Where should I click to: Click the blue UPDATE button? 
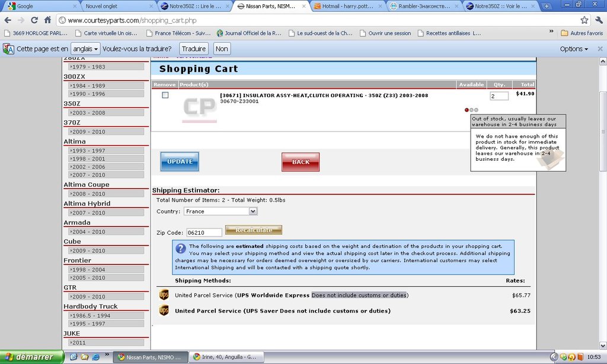(180, 161)
